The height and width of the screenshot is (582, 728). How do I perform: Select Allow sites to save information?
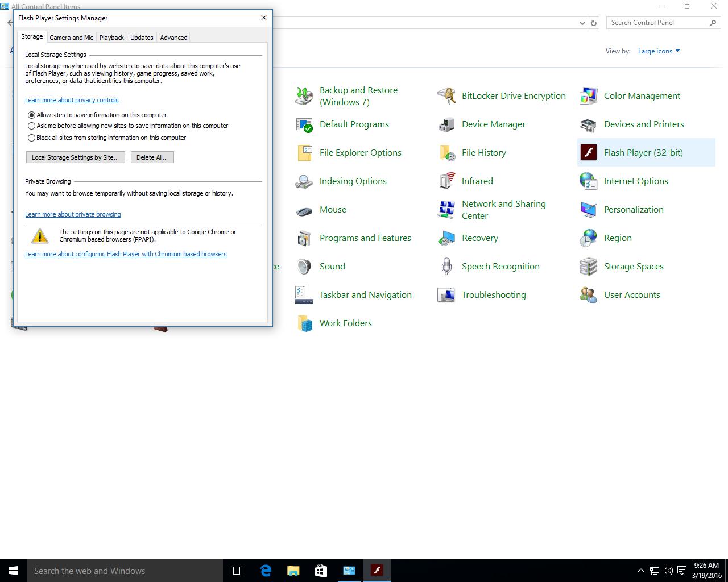(32, 115)
